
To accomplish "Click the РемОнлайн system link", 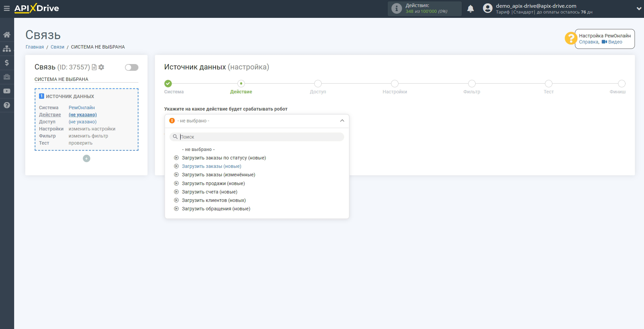I will coord(82,108).
